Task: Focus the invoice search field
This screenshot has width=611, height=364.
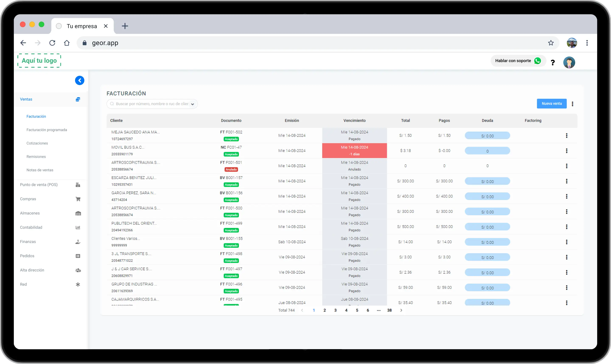Action: click(152, 104)
